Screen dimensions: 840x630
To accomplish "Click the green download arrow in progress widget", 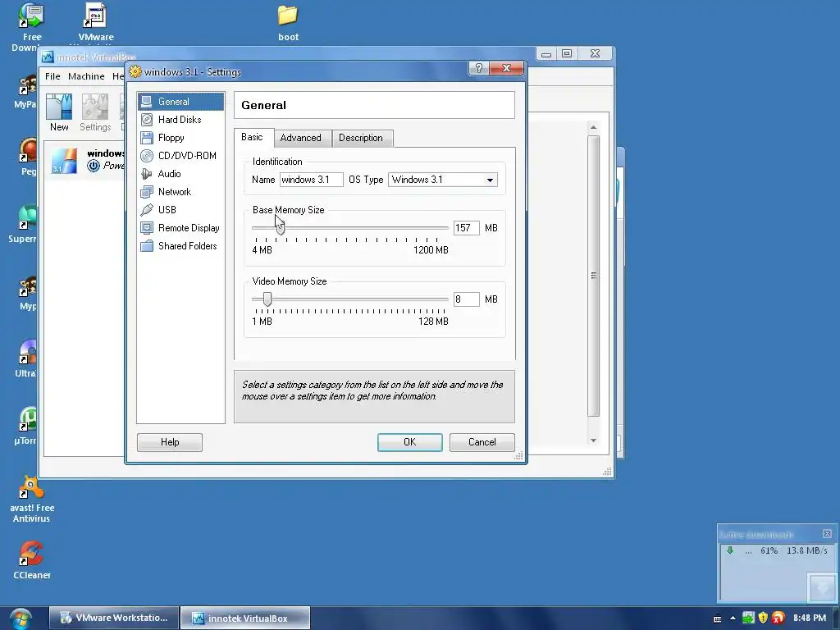I will pos(729,550).
